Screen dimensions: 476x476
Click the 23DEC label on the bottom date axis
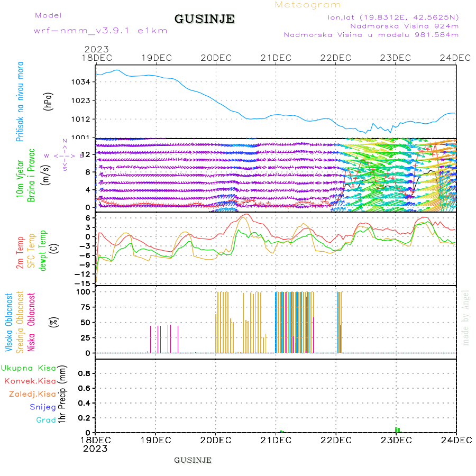click(x=396, y=440)
